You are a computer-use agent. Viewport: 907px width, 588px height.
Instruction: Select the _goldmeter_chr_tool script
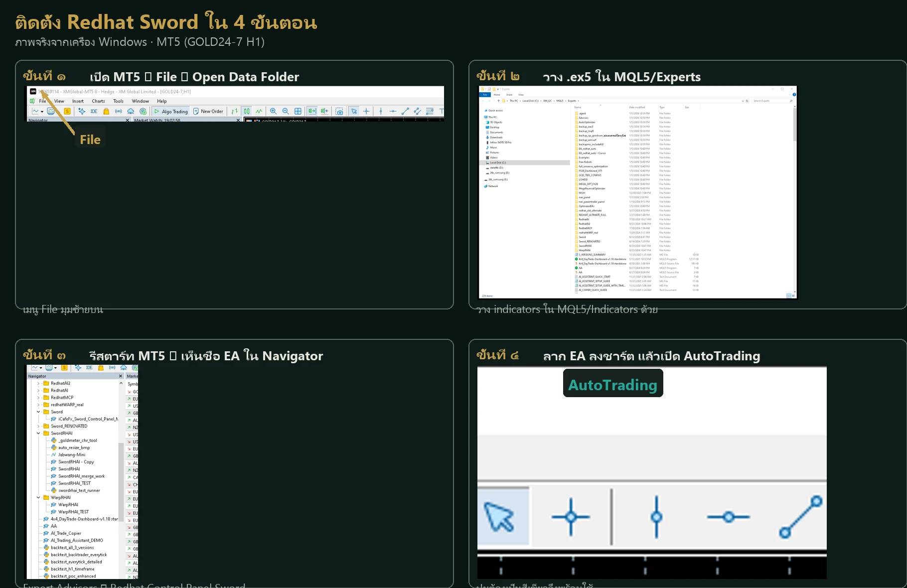[74, 441]
